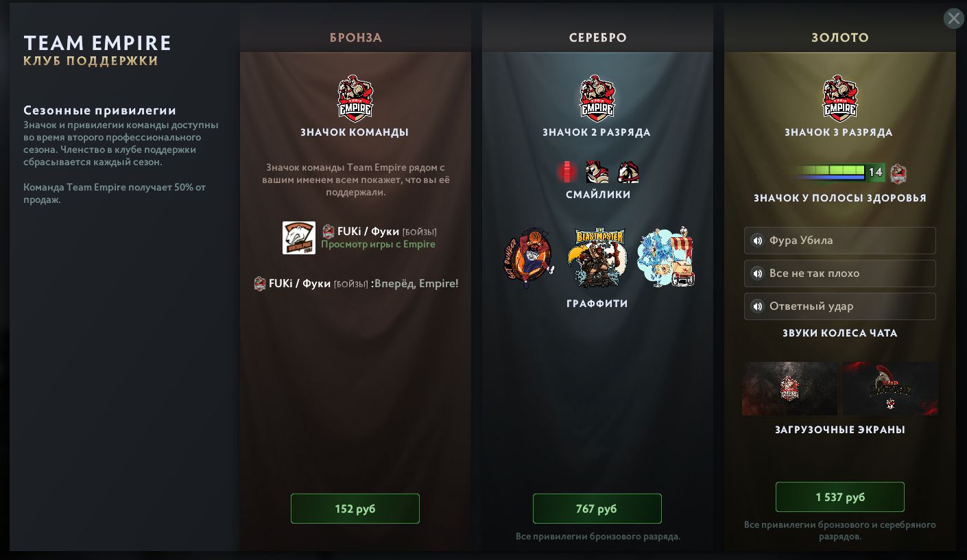Click the red pillar emoticon under Silver
The height and width of the screenshot is (560, 967).
pyautogui.click(x=566, y=172)
